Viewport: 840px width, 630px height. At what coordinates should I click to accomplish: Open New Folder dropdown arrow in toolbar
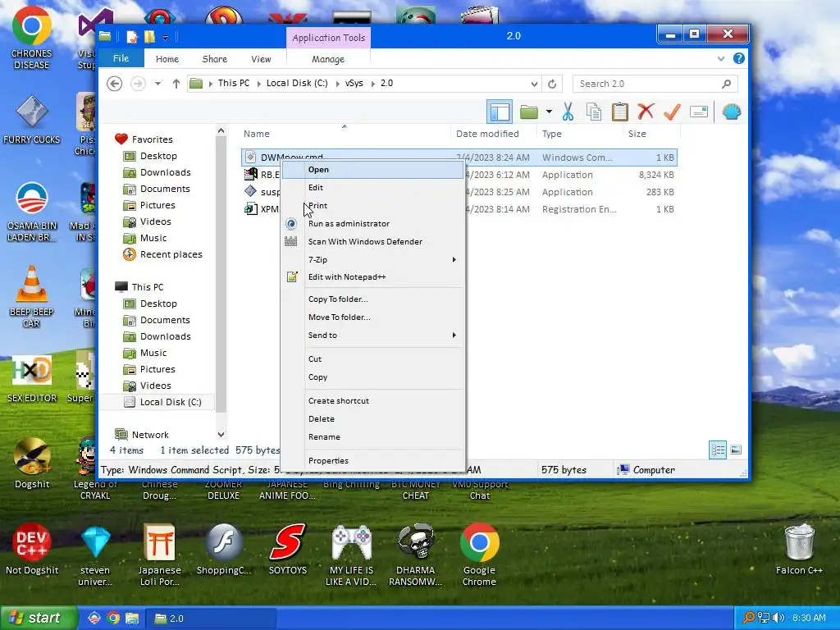point(549,112)
